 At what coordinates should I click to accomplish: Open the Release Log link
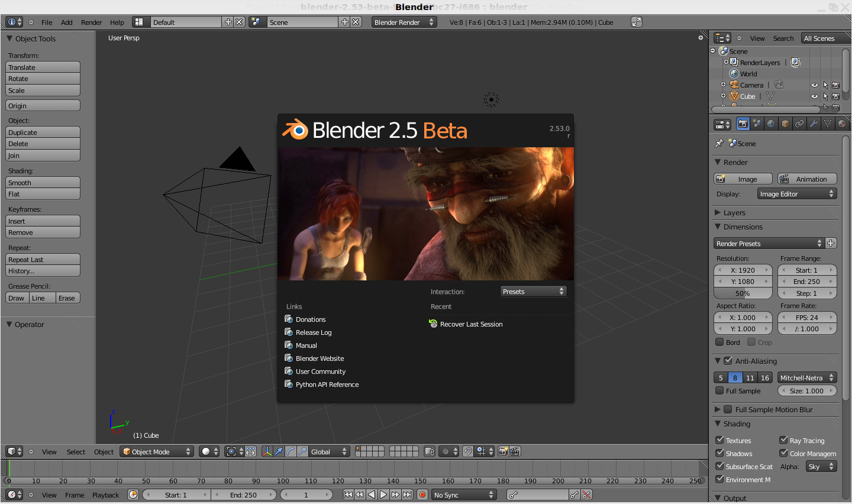tap(314, 332)
